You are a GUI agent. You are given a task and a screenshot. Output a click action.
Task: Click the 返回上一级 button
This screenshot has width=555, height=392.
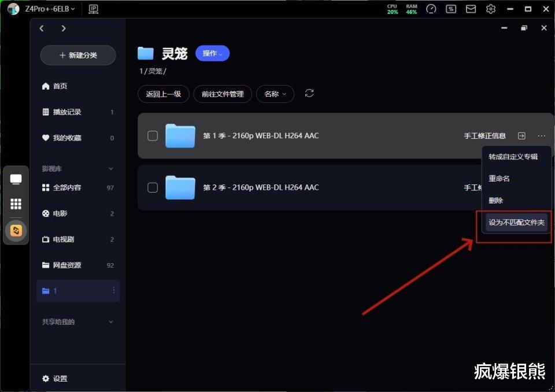click(x=164, y=94)
